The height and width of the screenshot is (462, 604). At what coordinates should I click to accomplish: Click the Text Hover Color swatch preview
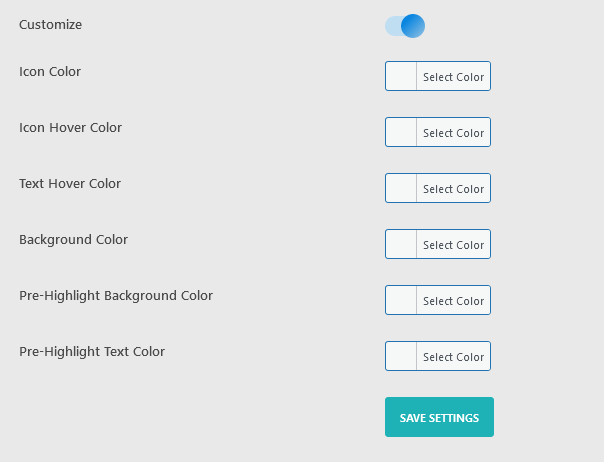click(x=401, y=189)
